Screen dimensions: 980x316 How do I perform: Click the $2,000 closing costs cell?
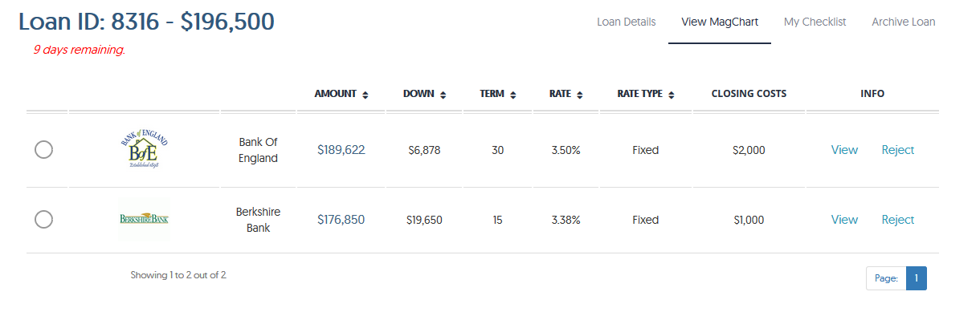749,150
